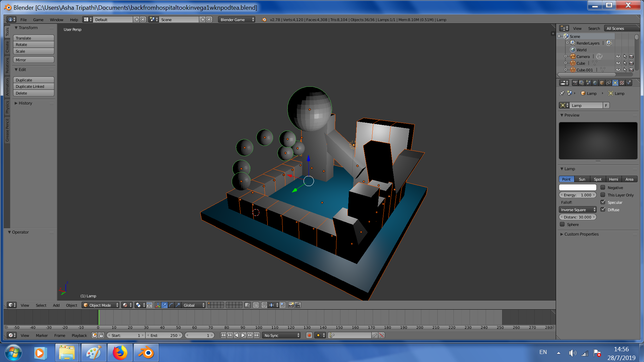Click the OpenGL render camera icon
The width and height of the screenshot is (644, 362).
291,305
